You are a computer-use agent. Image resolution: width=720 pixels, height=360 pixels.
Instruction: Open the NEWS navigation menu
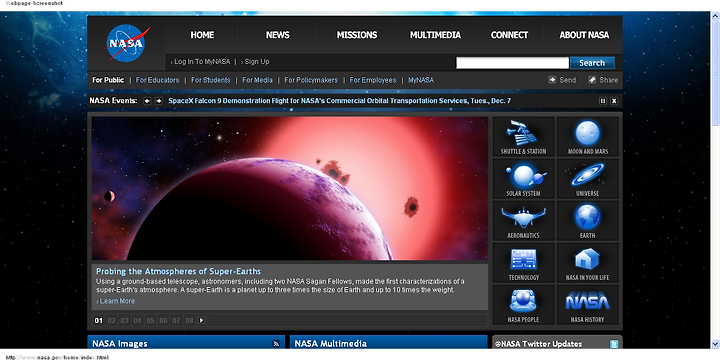click(x=277, y=35)
